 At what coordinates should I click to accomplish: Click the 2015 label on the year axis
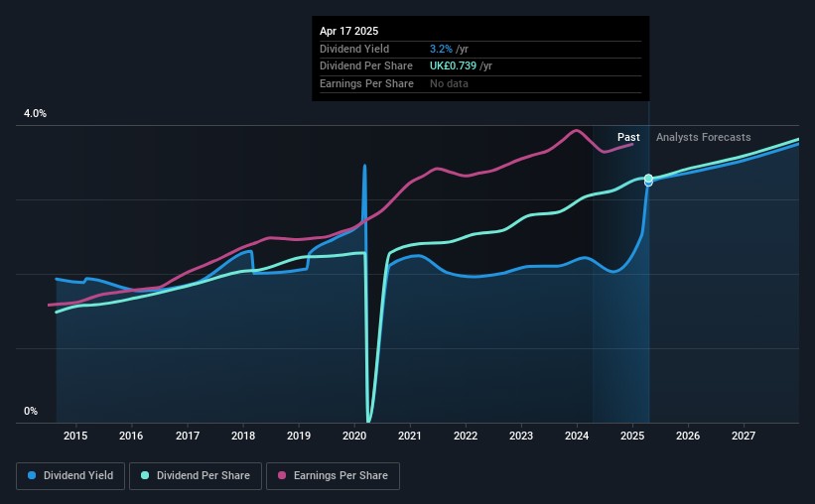75,436
